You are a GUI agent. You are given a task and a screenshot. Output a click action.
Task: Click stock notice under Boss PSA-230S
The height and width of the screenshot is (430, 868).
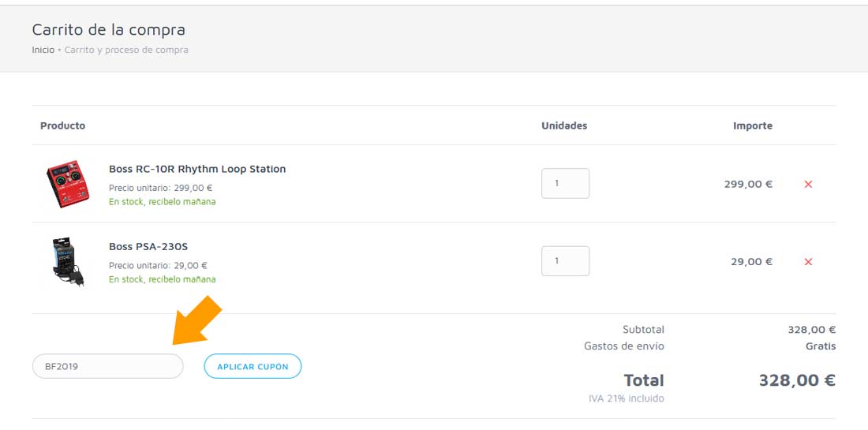pos(163,279)
